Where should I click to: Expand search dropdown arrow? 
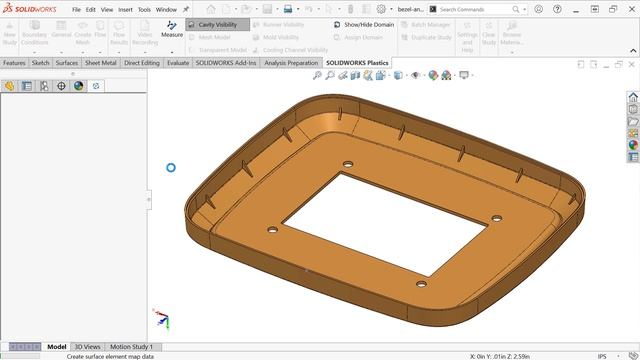coord(524,9)
